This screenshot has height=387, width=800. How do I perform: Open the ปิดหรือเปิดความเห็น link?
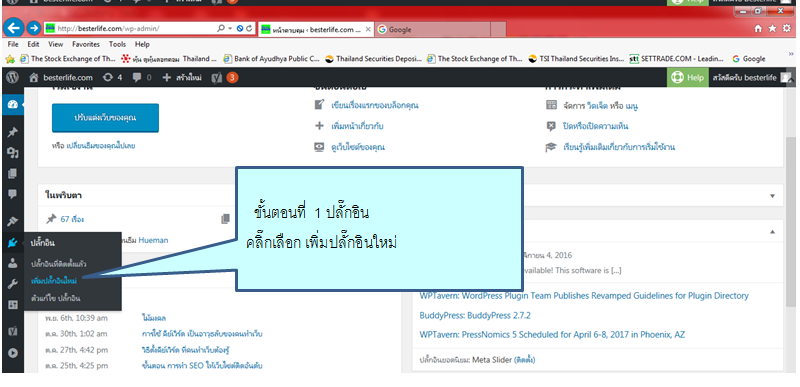pyautogui.click(x=595, y=126)
